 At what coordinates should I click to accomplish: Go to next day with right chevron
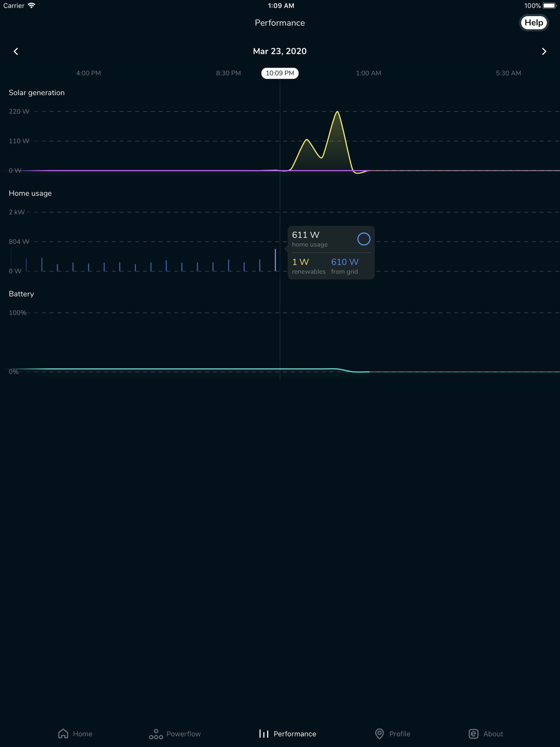tap(544, 51)
